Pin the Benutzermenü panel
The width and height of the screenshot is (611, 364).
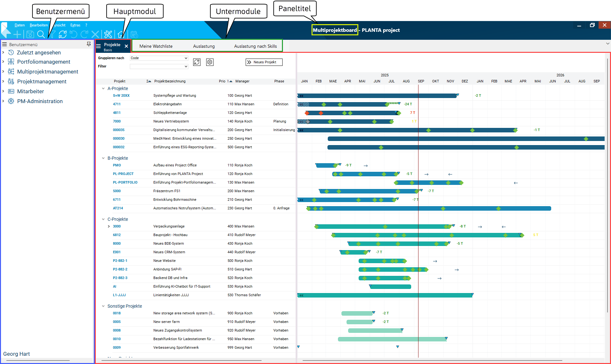pos(89,44)
